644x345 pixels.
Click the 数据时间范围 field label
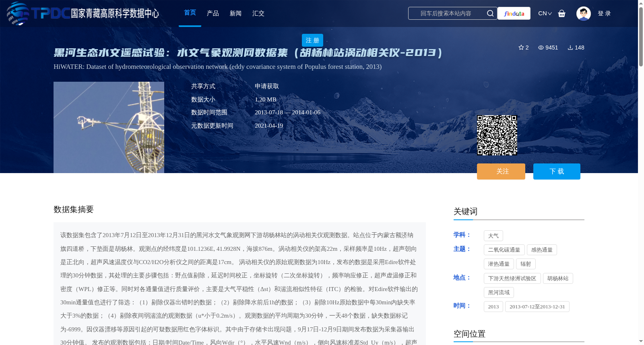point(209,112)
